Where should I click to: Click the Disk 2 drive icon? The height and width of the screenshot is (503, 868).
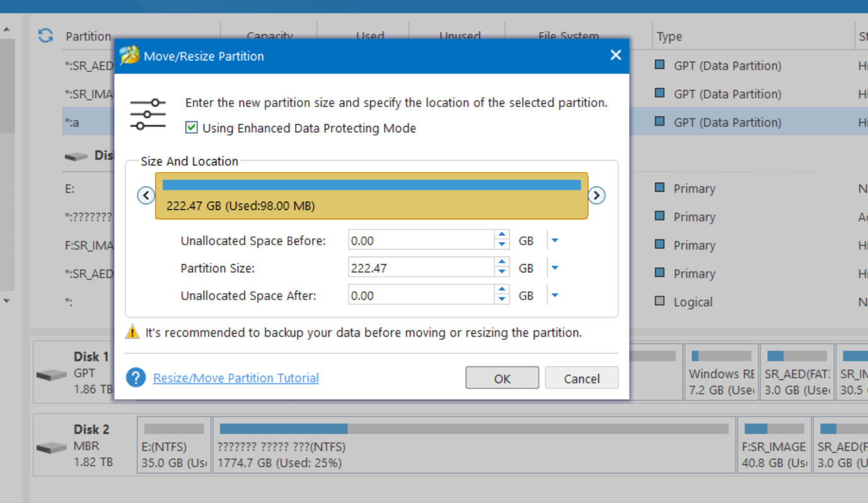[52, 448]
